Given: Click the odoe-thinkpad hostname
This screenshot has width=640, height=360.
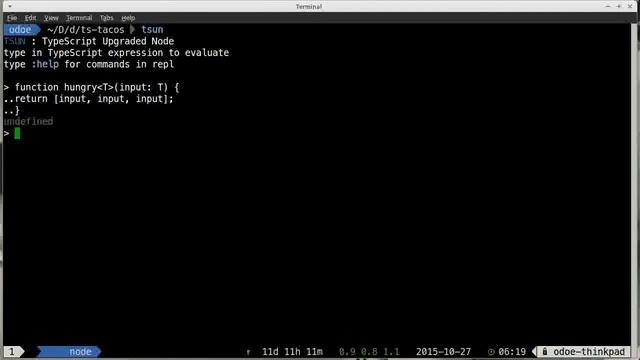Looking at the screenshot, I should 589,352.
